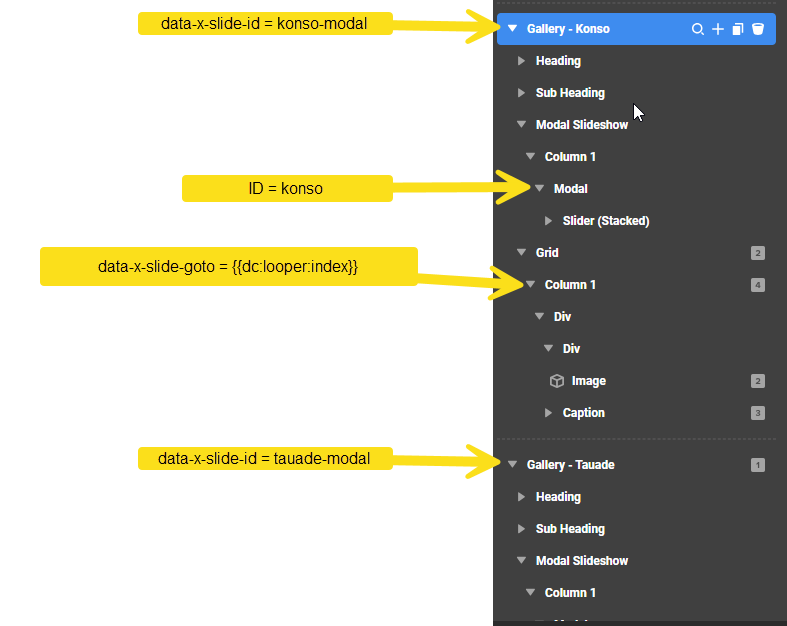
Task: Select the Gallery - Tauade element label
Action: 570,465
